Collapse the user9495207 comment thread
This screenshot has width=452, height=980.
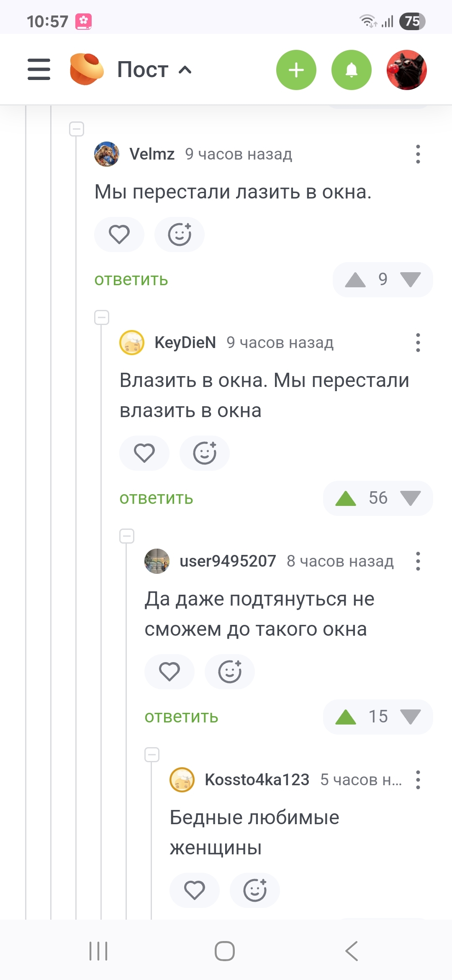click(x=127, y=536)
